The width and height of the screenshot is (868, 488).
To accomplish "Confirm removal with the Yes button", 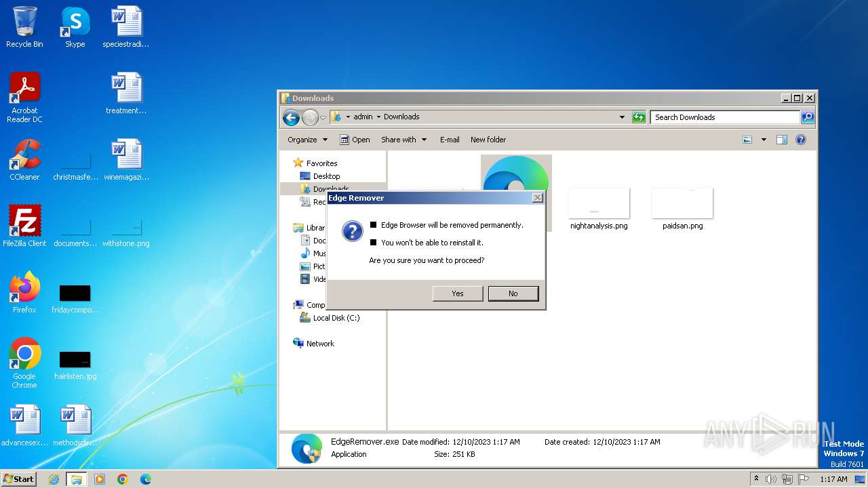I will (458, 293).
